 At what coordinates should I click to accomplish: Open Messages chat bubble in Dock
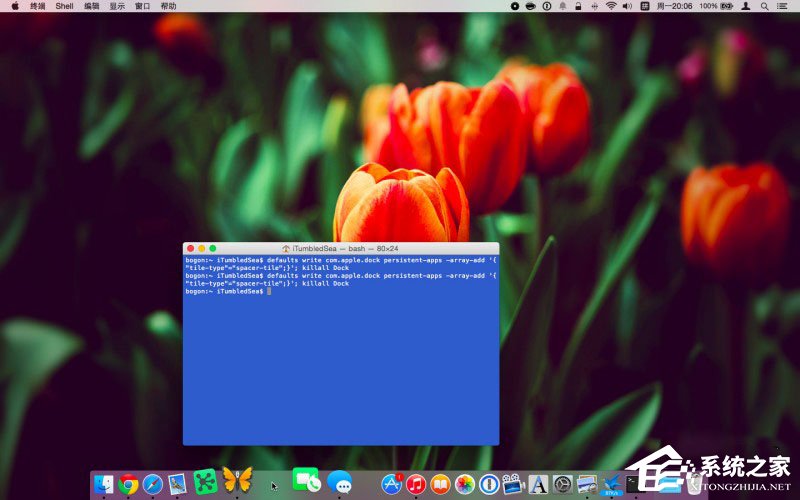pos(339,481)
